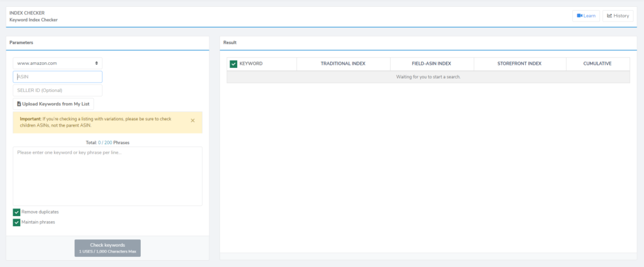Open the Learn tutorial button
Image resolution: width=644 pixels, height=267 pixels.
(x=586, y=16)
